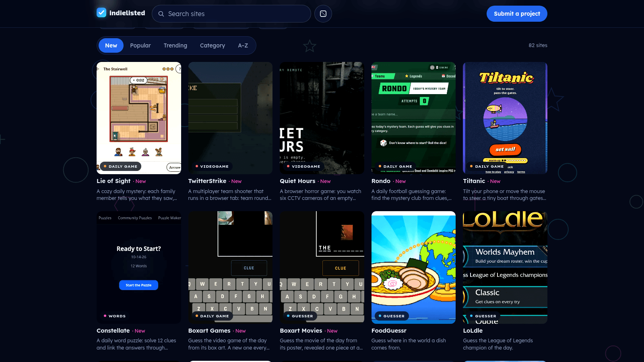The width and height of the screenshot is (644, 362).
Task: Click the Rondo title link
Action: coord(381,181)
